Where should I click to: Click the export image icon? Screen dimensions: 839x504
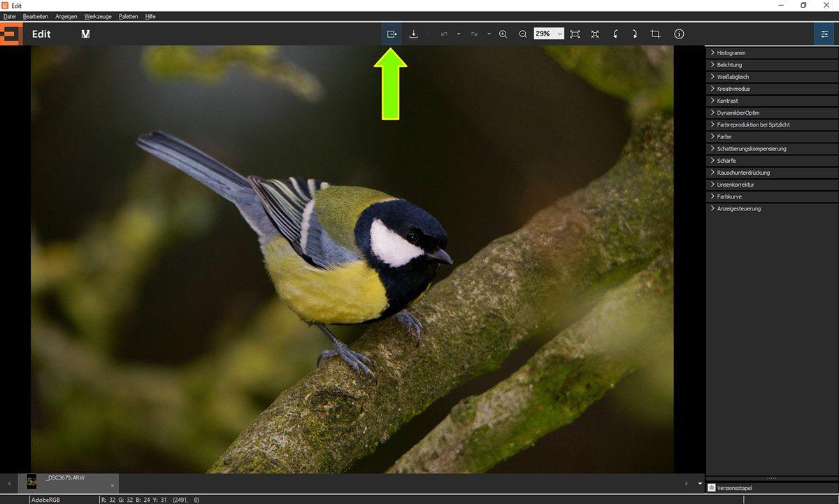coord(392,34)
